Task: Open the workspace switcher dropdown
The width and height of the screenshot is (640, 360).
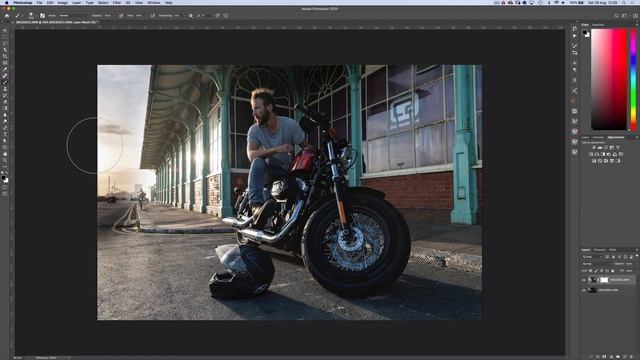Action: (x=624, y=16)
